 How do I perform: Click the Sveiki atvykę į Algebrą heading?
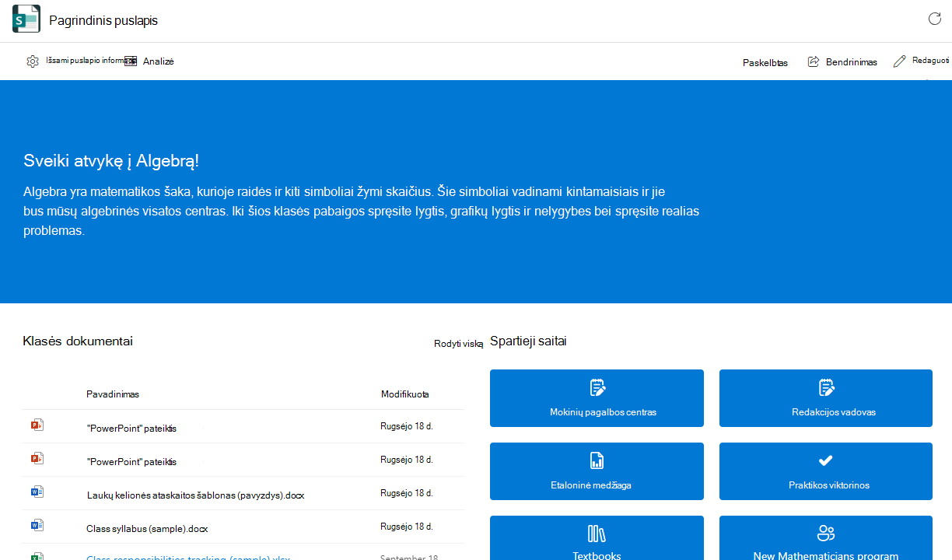[x=111, y=162]
